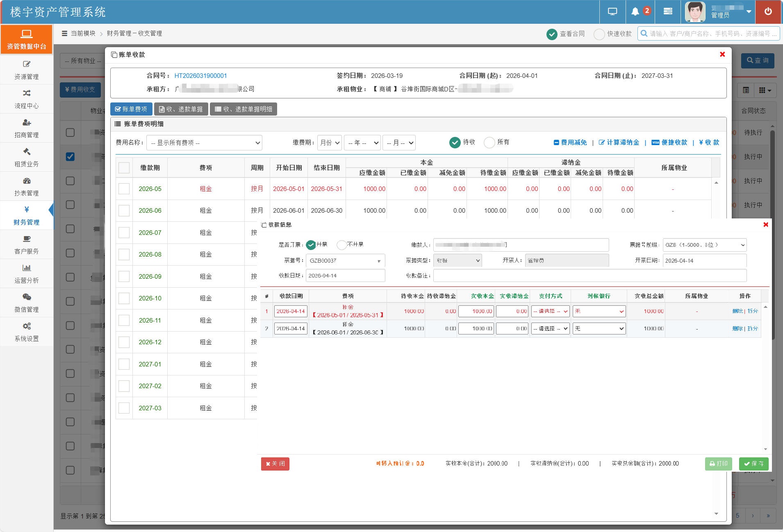Open 资源管理 in the sidebar
783x532 pixels.
click(27, 70)
